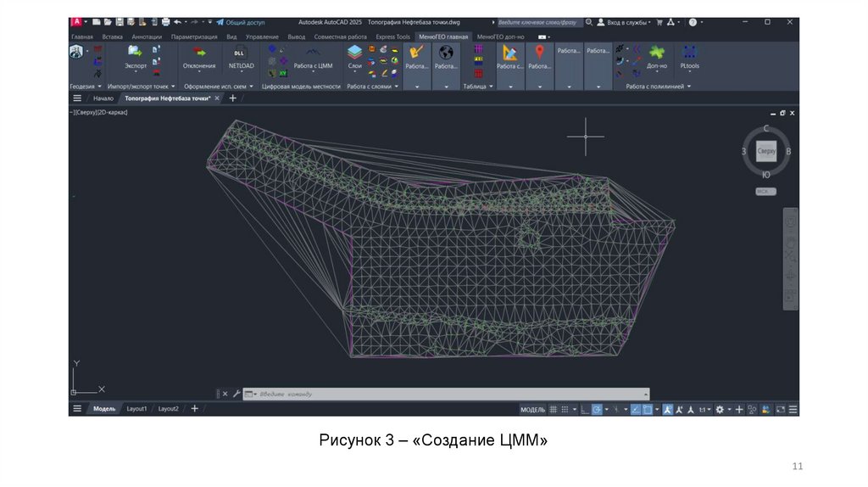Toggle МОДЕЛЬ space button in status bar
Screen dimensions: 868x487
pos(532,409)
